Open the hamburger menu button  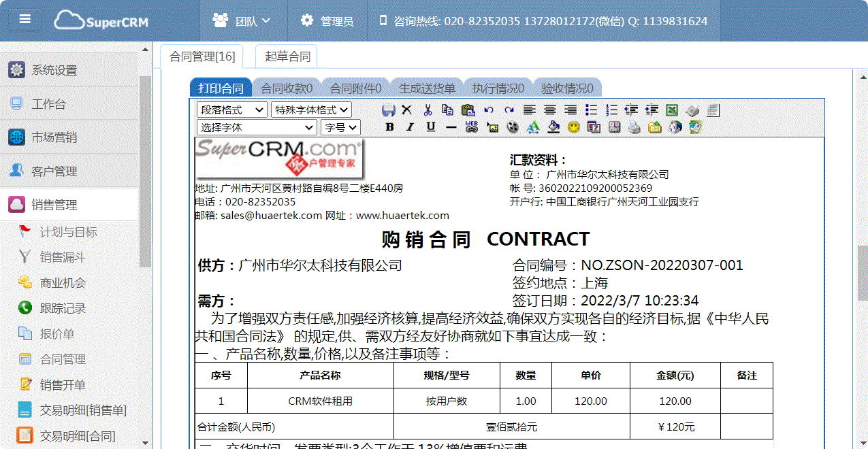[25, 19]
